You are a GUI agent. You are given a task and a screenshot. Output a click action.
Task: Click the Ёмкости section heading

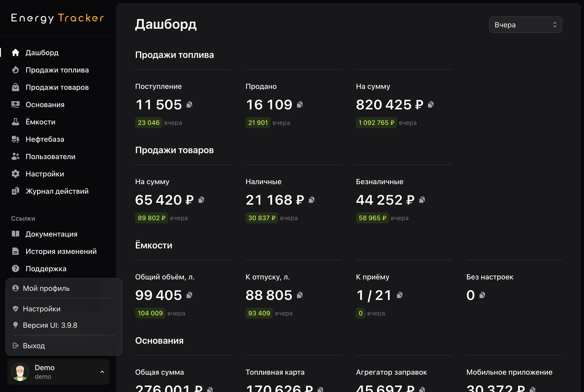pyautogui.click(x=154, y=245)
